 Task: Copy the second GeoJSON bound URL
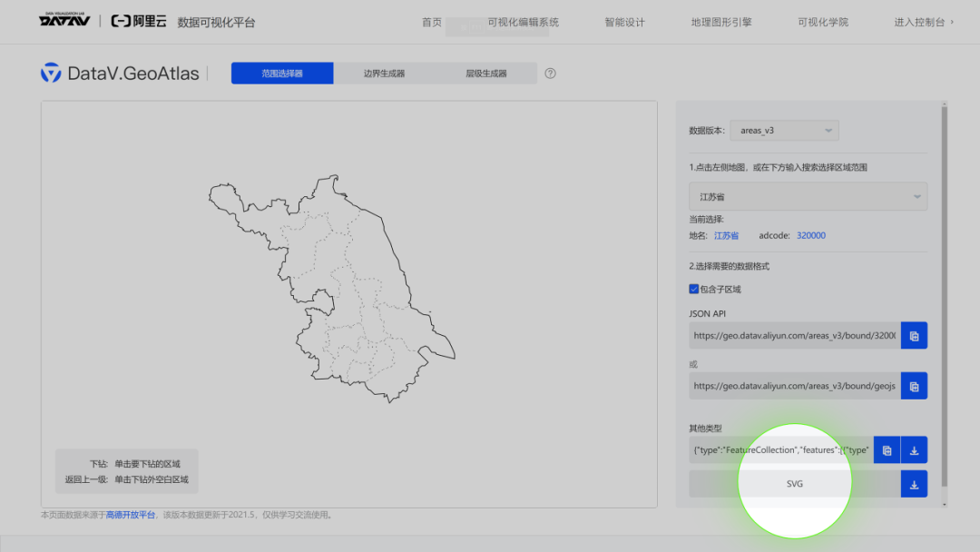pyautogui.click(x=914, y=385)
